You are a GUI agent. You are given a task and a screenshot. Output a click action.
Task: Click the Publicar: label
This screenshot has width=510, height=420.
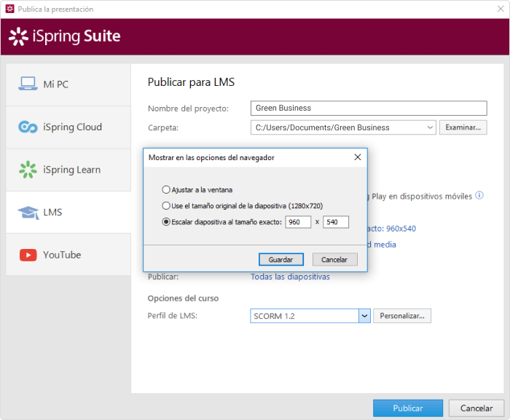click(163, 277)
